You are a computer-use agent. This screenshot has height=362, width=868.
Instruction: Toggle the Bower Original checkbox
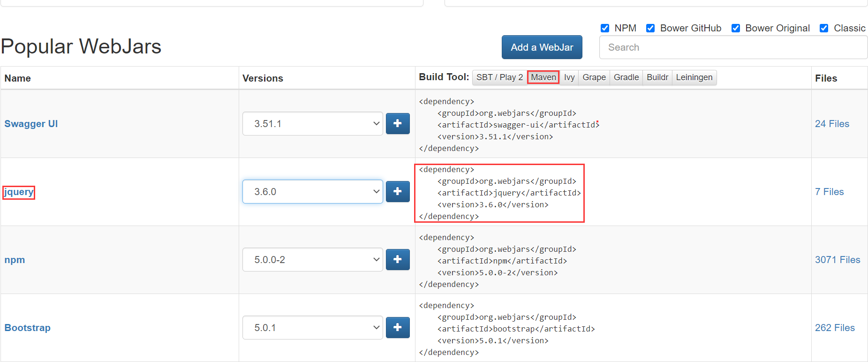tap(736, 28)
